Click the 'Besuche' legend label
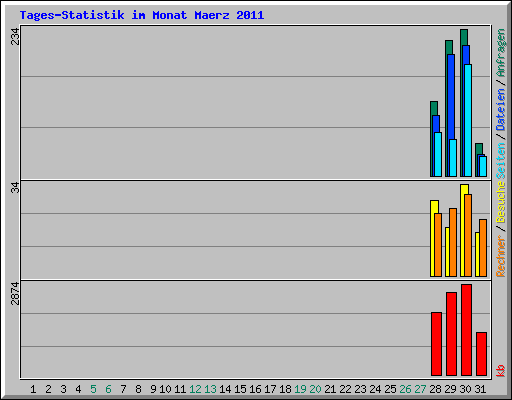 coord(501,202)
